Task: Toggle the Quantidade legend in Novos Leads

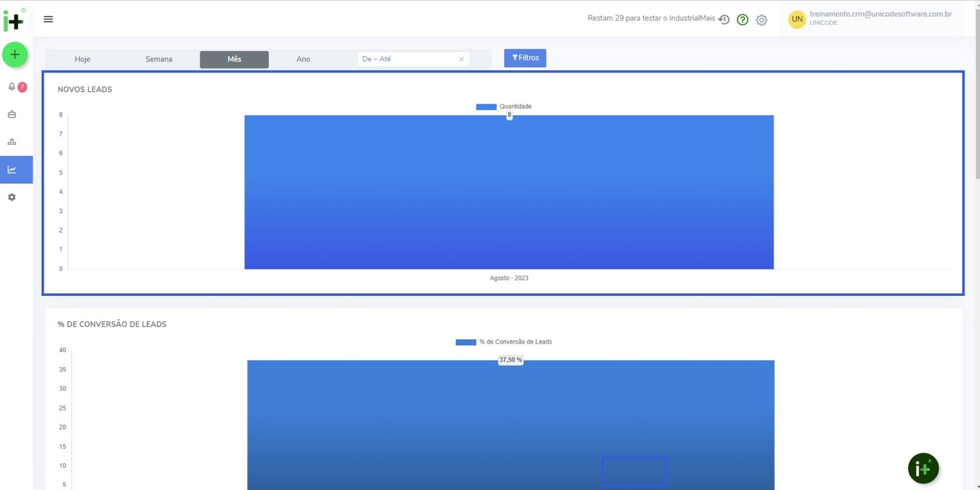Action: click(504, 107)
